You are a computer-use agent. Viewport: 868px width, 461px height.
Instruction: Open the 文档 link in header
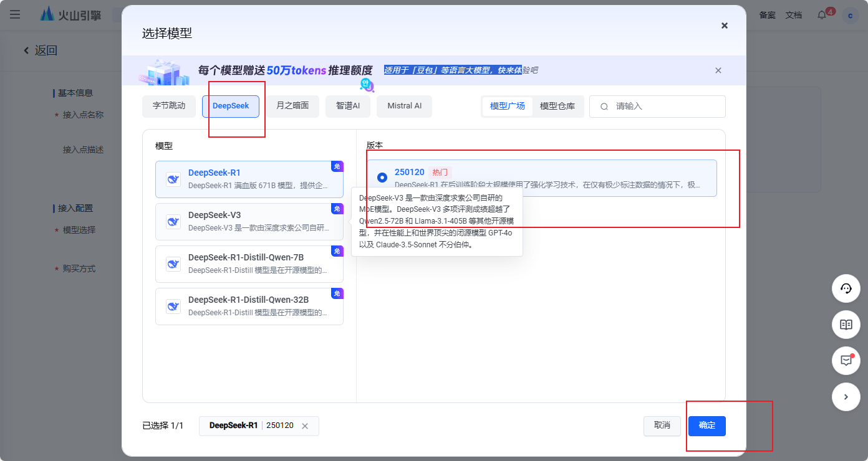tap(794, 15)
